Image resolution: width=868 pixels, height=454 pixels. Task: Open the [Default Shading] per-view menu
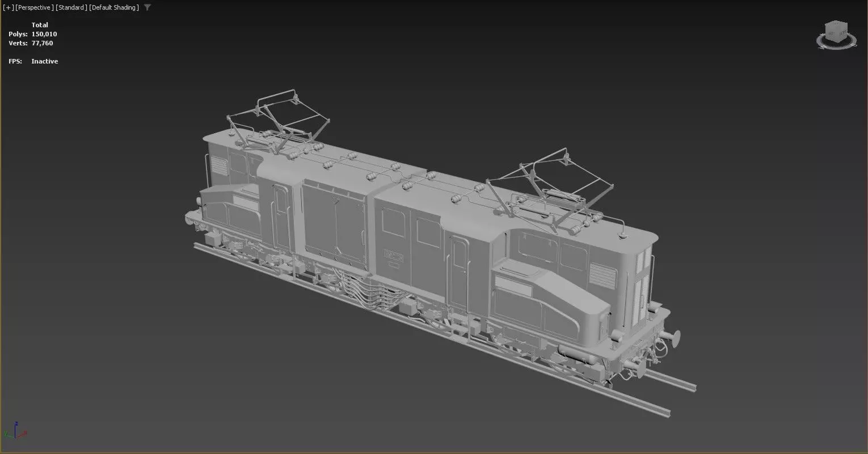(114, 7)
